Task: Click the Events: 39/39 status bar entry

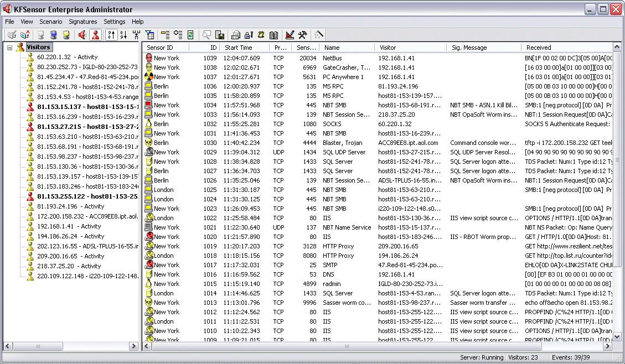Action: coord(570,357)
